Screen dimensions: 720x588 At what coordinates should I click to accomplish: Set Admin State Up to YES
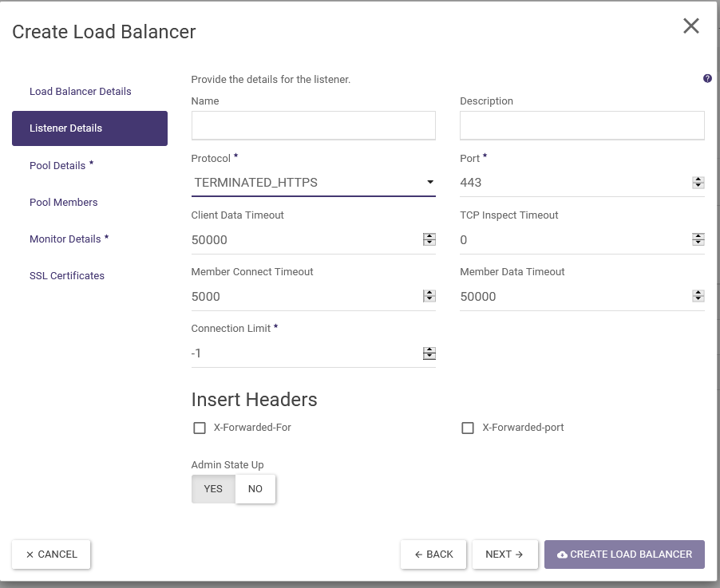pyautogui.click(x=213, y=489)
